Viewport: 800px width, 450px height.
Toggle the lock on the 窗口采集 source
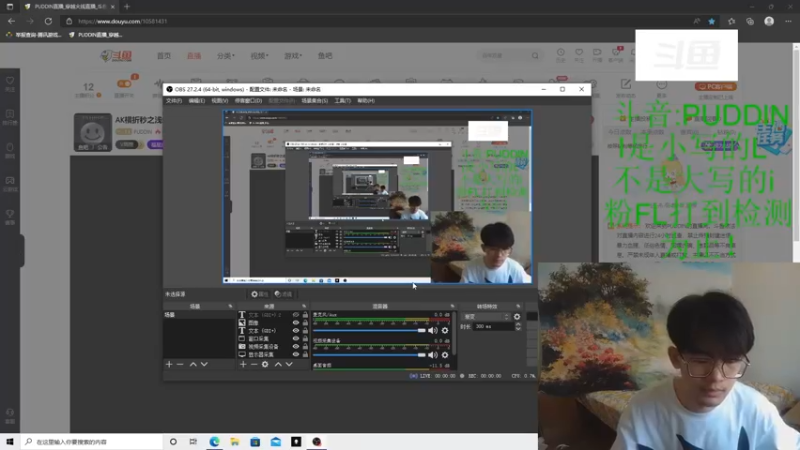pyautogui.click(x=305, y=338)
